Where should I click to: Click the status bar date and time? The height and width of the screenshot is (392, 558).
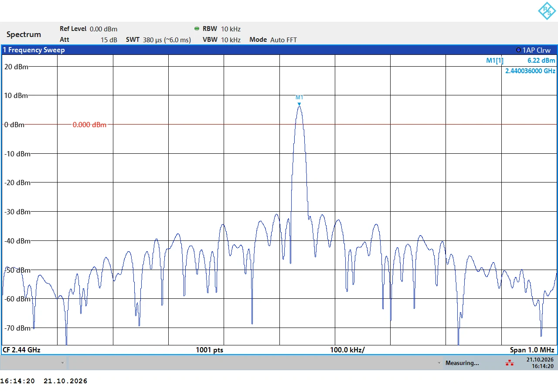click(540, 363)
